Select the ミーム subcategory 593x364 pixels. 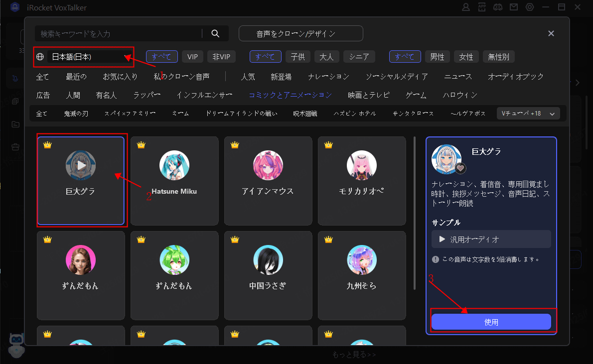pyautogui.click(x=180, y=114)
